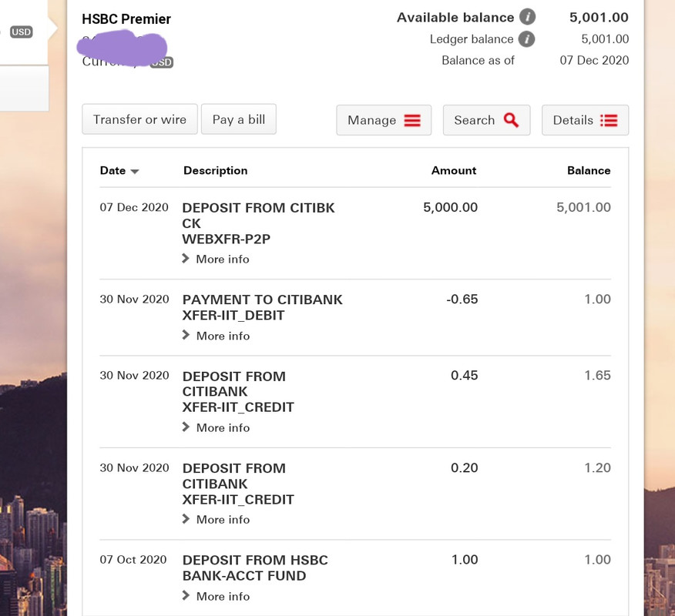The width and height of the screenshot is (675, 616).
Task: Click the 5,000.00 amount
Action: [450, 207]
